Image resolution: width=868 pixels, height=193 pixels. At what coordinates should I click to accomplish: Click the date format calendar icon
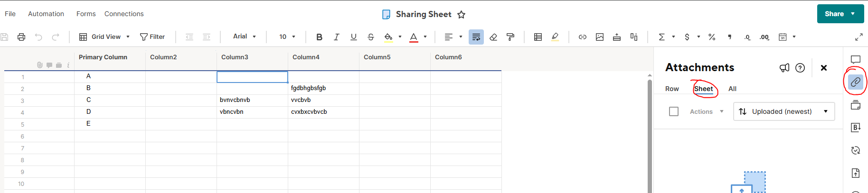(783, 37)
